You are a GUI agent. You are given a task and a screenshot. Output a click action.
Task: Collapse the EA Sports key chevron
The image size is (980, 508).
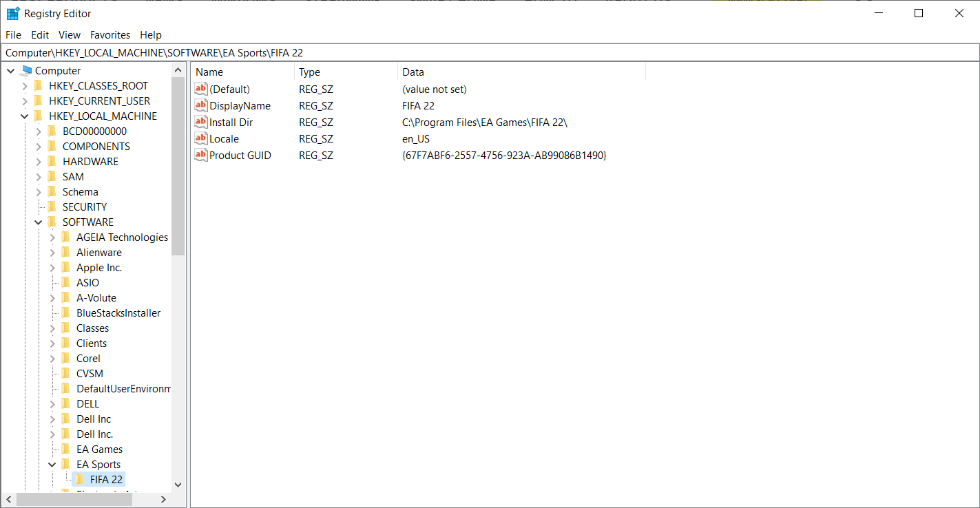pyautogui.click(x=52, y=464)
